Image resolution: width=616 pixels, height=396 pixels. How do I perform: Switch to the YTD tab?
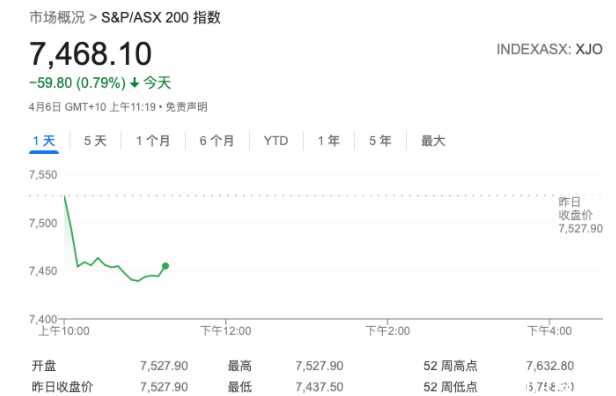tap(276, 141)
